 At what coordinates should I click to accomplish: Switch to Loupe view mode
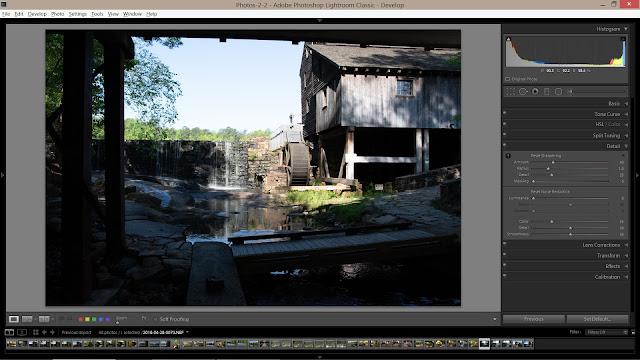[x=14, y=319]
